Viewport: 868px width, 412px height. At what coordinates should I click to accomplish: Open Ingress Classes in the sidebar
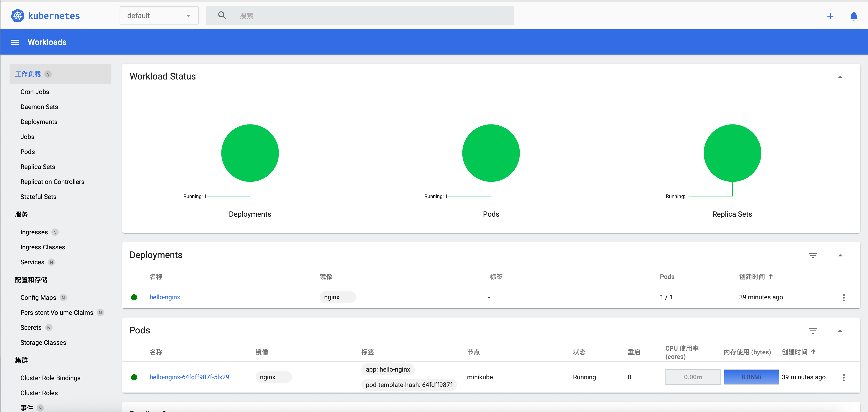click(x=43, y=247)
